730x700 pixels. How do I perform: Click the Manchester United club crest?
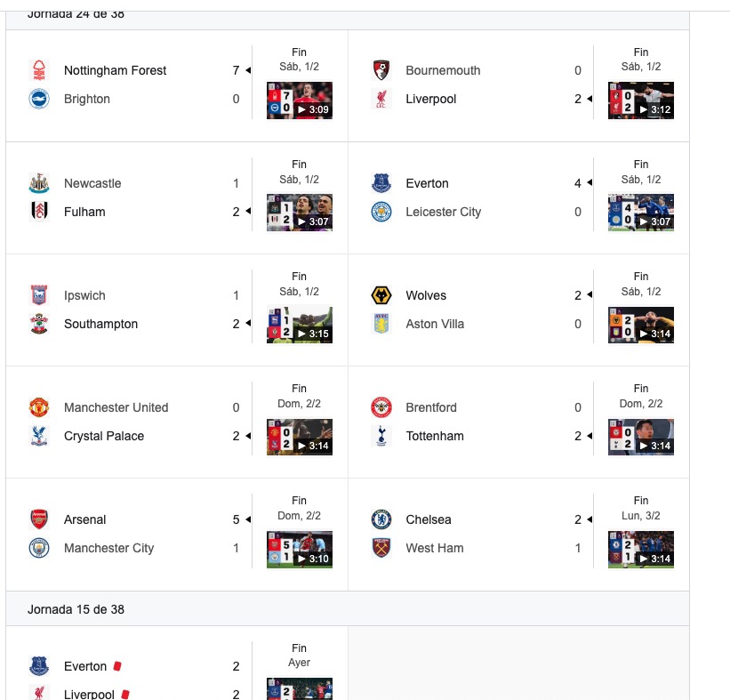39,407
